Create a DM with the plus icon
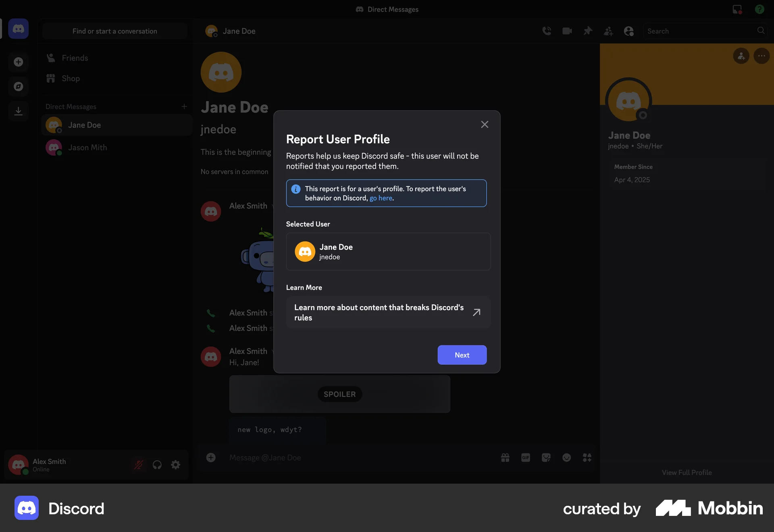The height and width of the screenshot is (532, 774). [184, 106]
